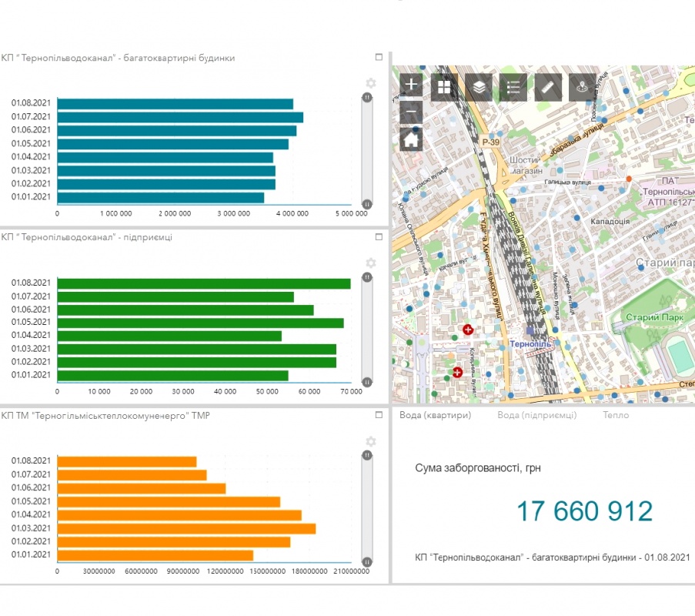This screenshot has width=695, height=616.
Task: Show the map legend
Action: 514,88
